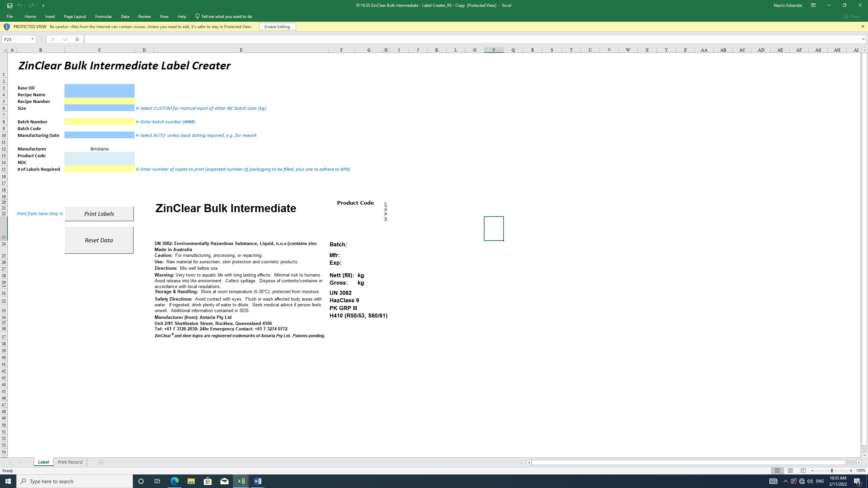Viewport: 868px width, 488px height.
Task: Open Customize Quick Access Toolbar dropdown
Action: point(43,6)
